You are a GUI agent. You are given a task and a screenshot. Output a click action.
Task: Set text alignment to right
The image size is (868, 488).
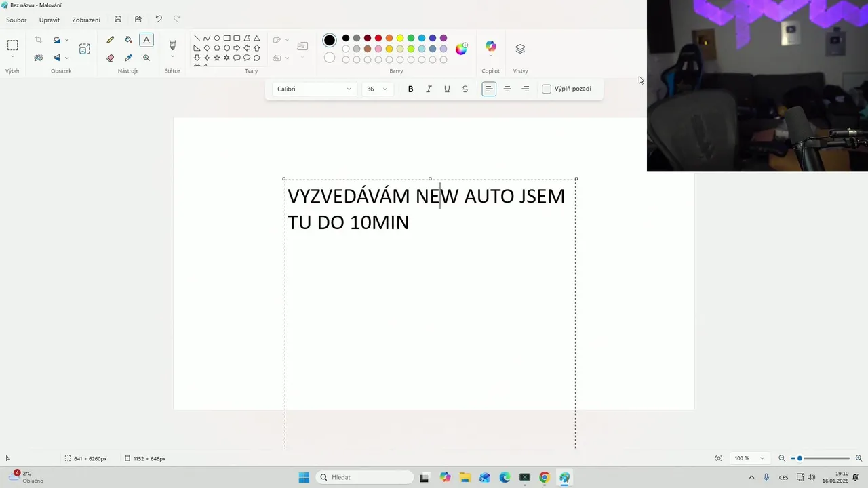tap(526, 89)
